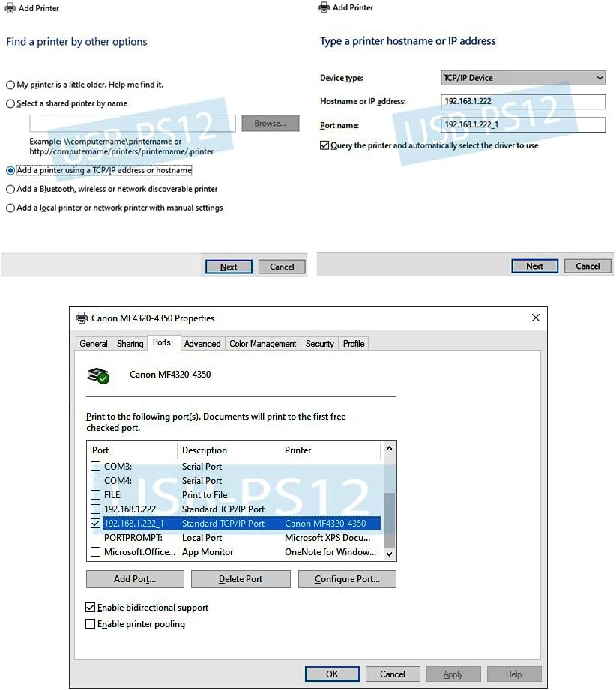
Task: Choose 'Add a Bluetooth, wireless or network' radio
Action: click(x=10, y=190)
